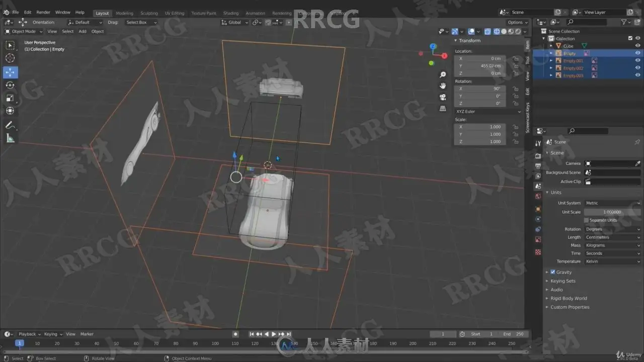Click the Unit Scale 1.000000 field
The width and height of the screenshot is (644, 362).
point(613,212)
